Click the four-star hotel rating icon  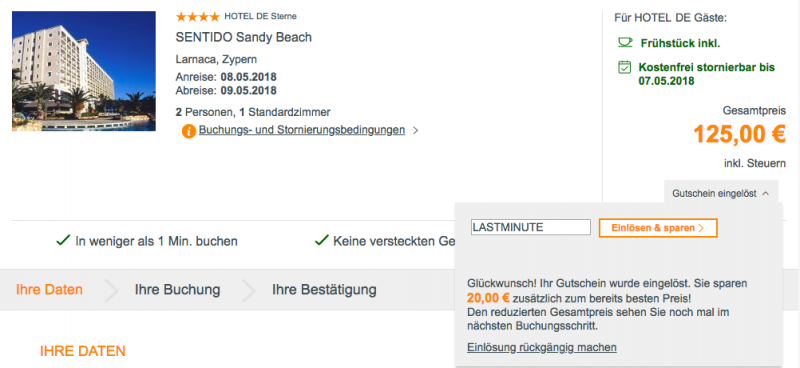[x=197, y=17]
